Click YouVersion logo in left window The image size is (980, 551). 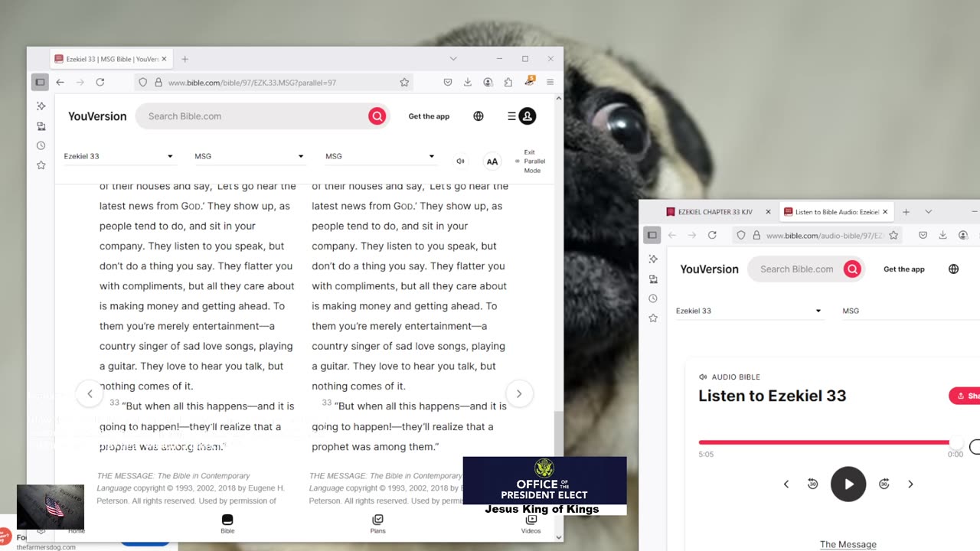pos(97,116)
